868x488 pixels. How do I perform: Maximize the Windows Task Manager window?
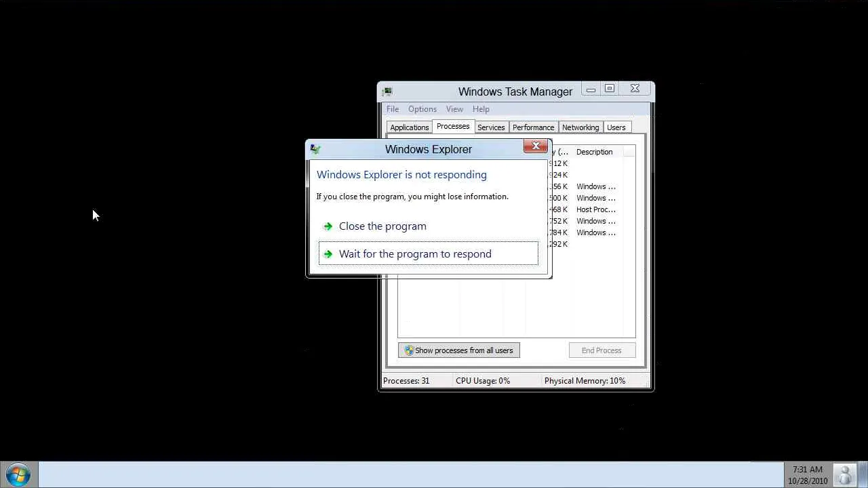[x=610, y=89]
